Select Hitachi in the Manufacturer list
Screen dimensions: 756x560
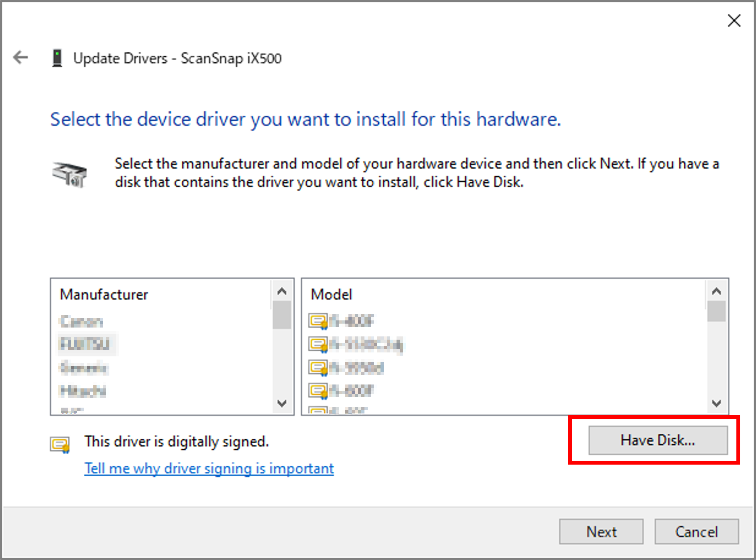[x=83, y=391]
